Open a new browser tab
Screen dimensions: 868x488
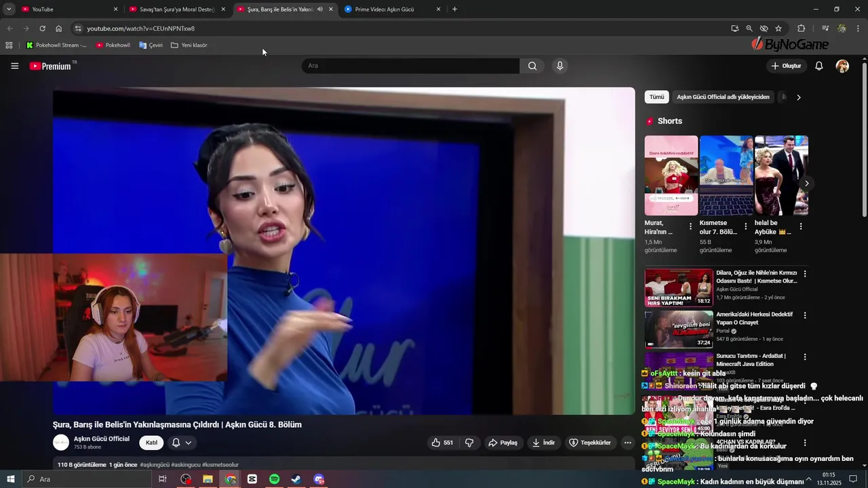pos(454,9)
